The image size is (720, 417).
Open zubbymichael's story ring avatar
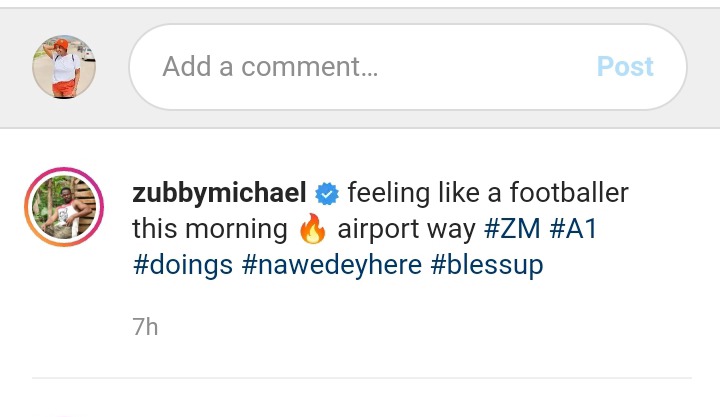coord(64,207)
